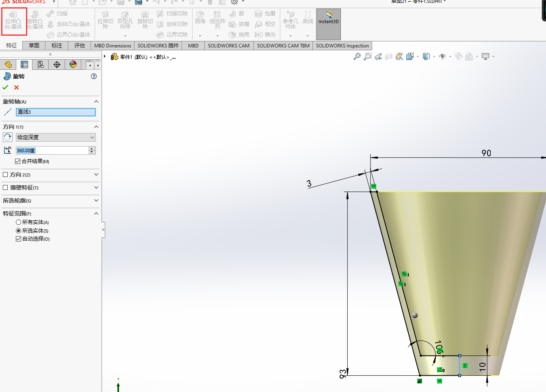Open help for the 旋转 feature
This screenshot has width=546, height=392.
pyautogui.click(x=94, y=76)
